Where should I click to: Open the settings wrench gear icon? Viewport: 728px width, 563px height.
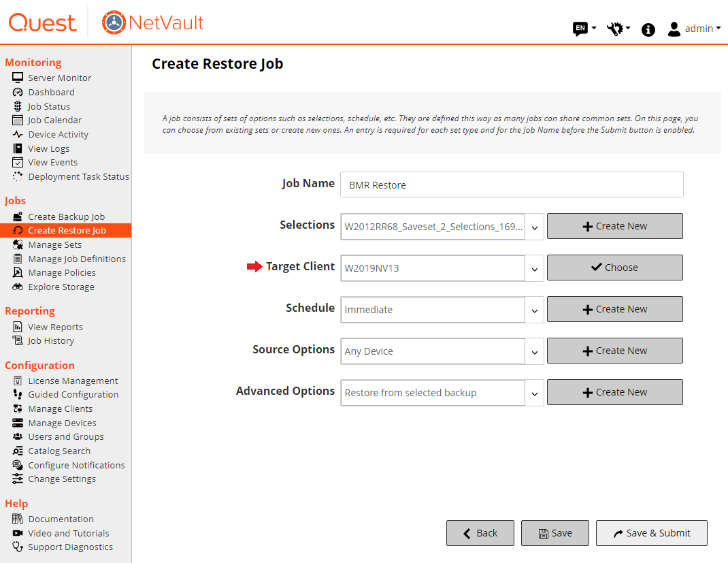[x=616, y=29]
